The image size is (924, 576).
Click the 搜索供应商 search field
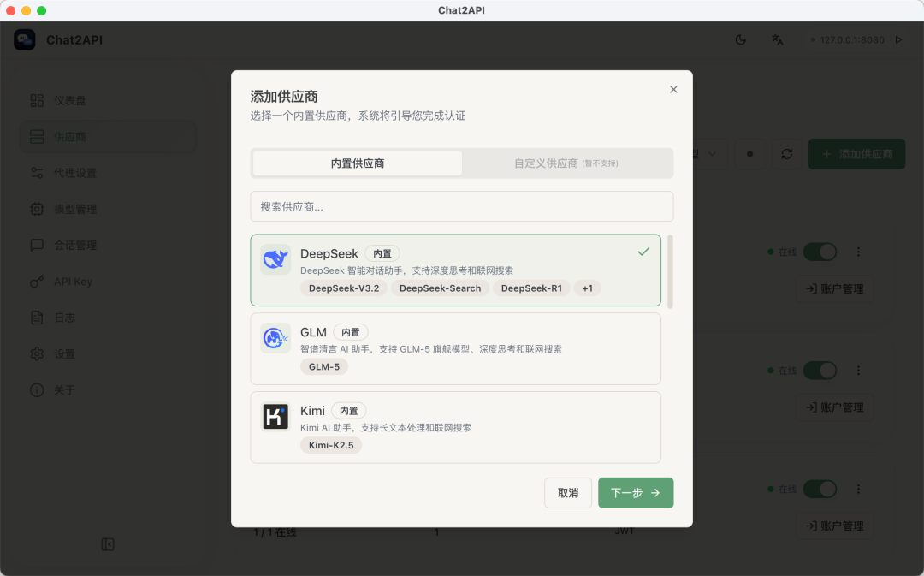[x=461, y=206]
